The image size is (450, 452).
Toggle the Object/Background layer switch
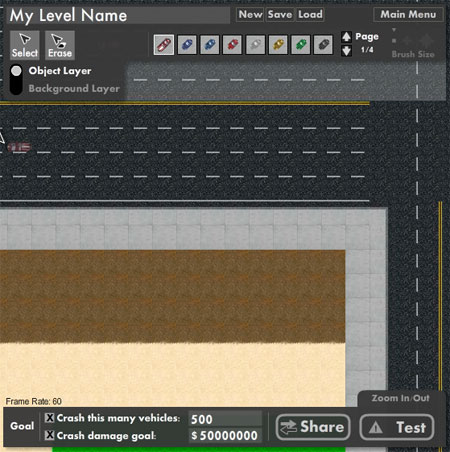click(16, 80)
